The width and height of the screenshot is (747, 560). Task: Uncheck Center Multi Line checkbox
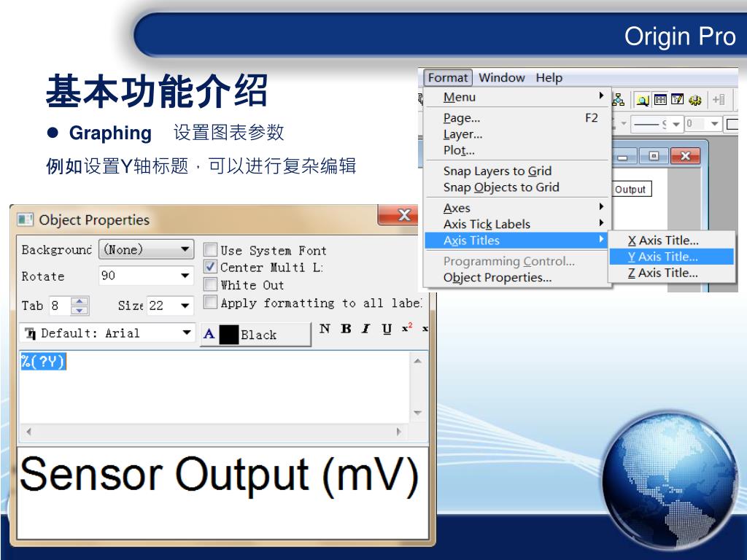click(x=210, y=267)
